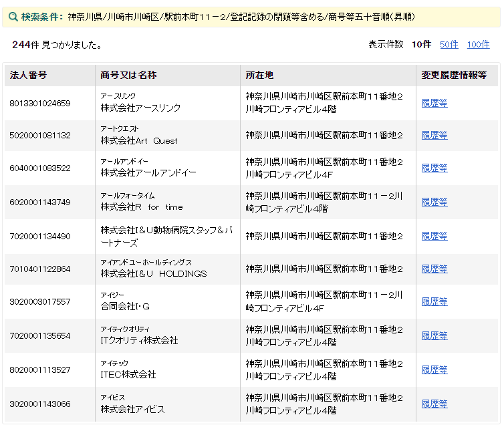Click the address of 株式会社アールアンドイー

tap(324, 168)
